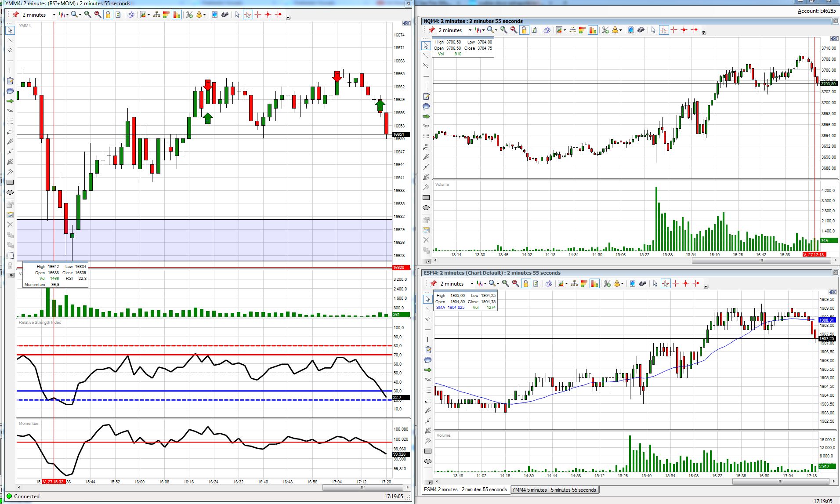Image resolution: width=840 pixels, height=504 pixels.
Task: Click scroll right arrow under YMM4 chart
Action: tap(408, 488)
